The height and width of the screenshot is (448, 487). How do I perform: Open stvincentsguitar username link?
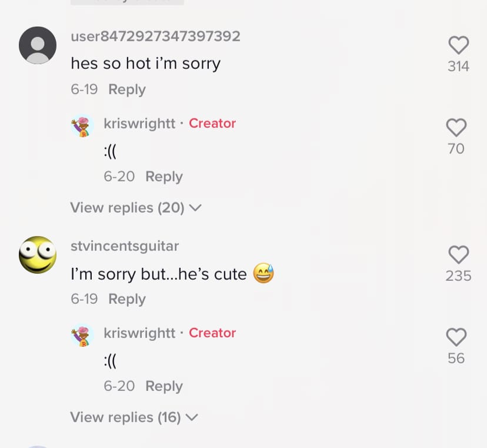125,246
